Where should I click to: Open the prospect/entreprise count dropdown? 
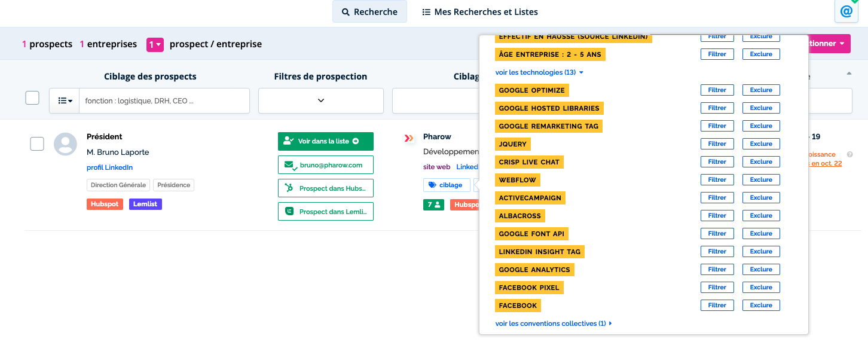[x=155, y=44]
